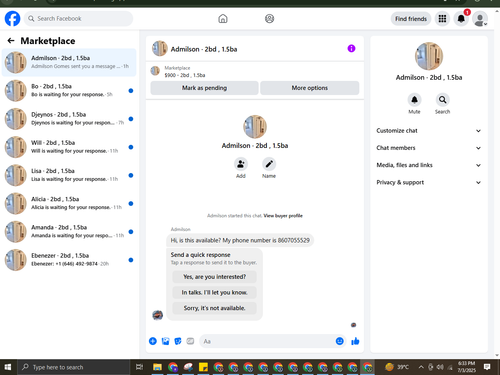
Task: Click the Add people icon
Action: click(x=241, y=164)
